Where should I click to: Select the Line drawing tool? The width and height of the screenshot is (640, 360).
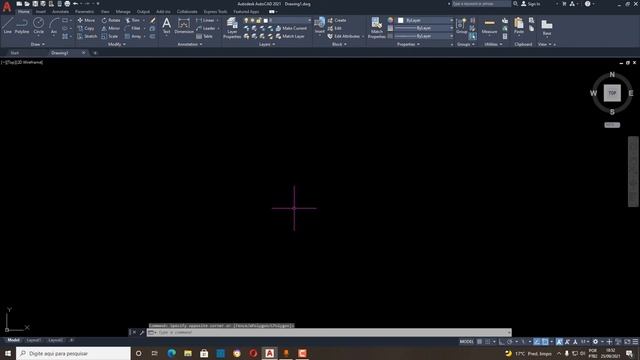(7, 25)
